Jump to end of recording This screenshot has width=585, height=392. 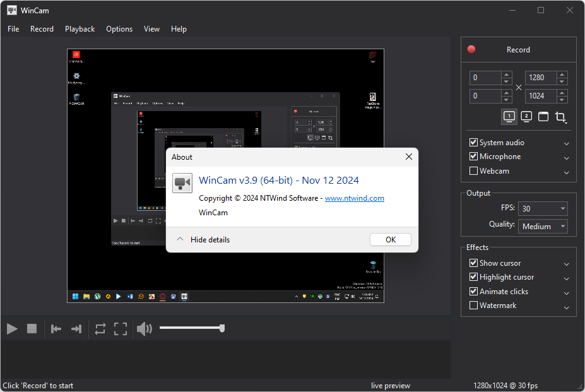point(76,329)
